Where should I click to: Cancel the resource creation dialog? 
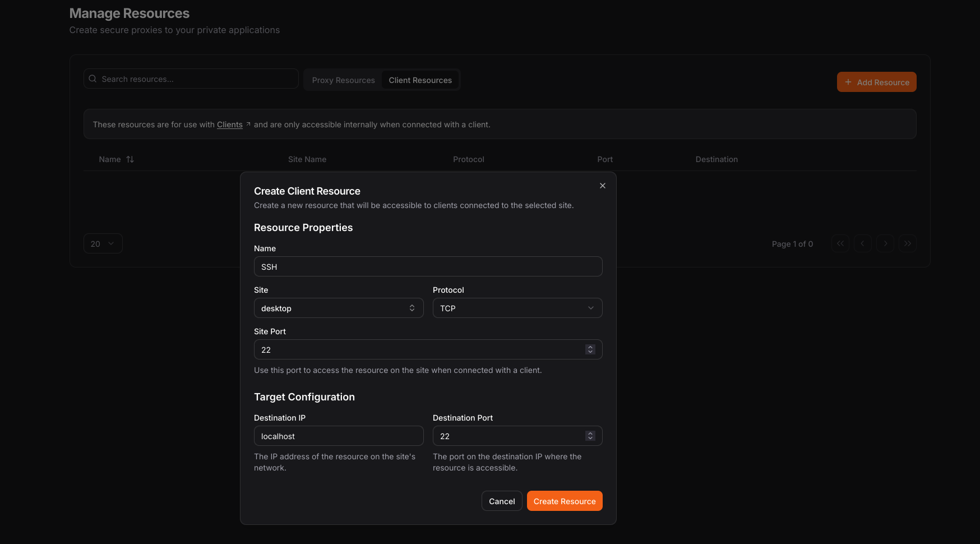[x=501, y=501]
